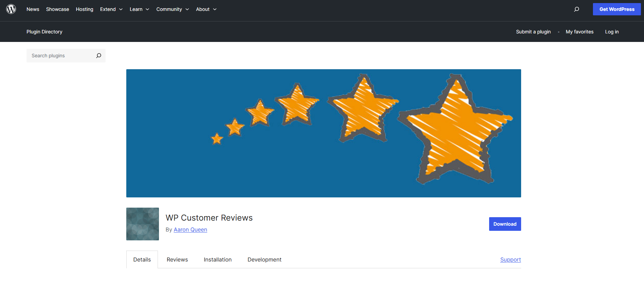Image resolution: width=644 pixels, height=284 pixels.
Task: Click the WordPress logo icon
Action: tap(11, 9)
